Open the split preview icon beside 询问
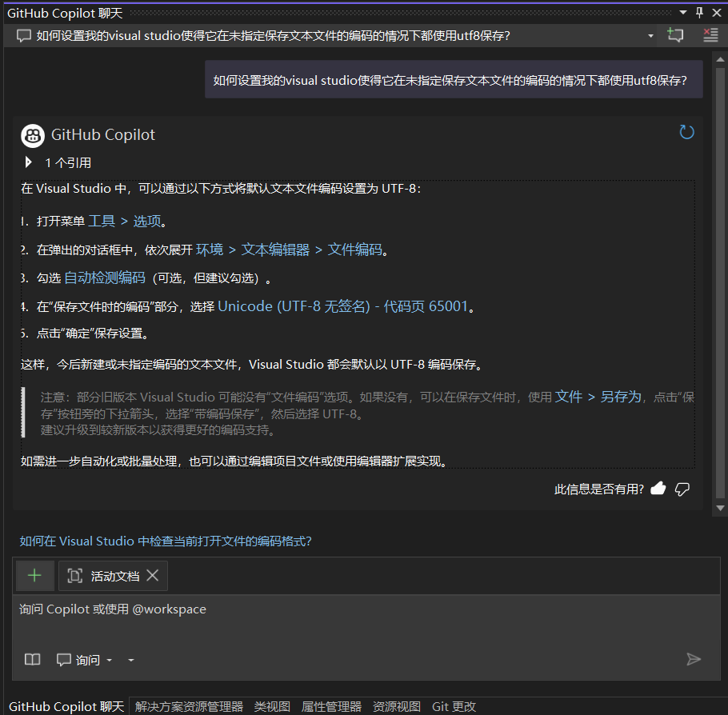 tap(32, 659)
